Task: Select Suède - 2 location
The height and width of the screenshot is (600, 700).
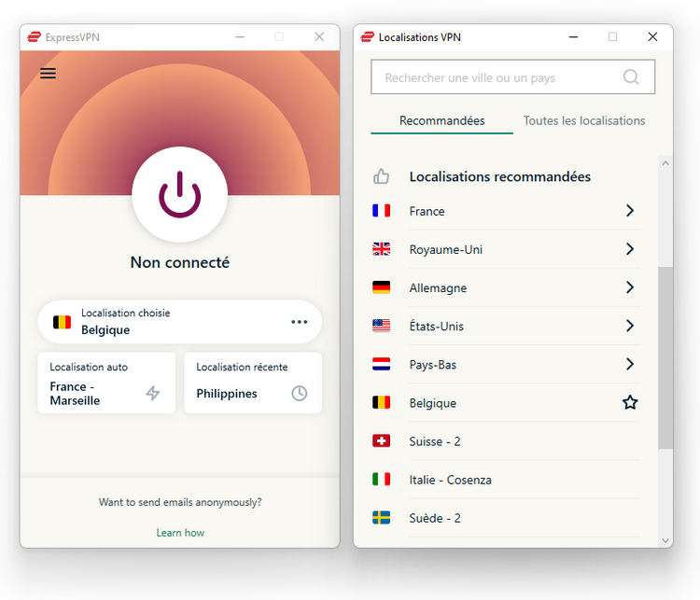Action: point(506,518)
